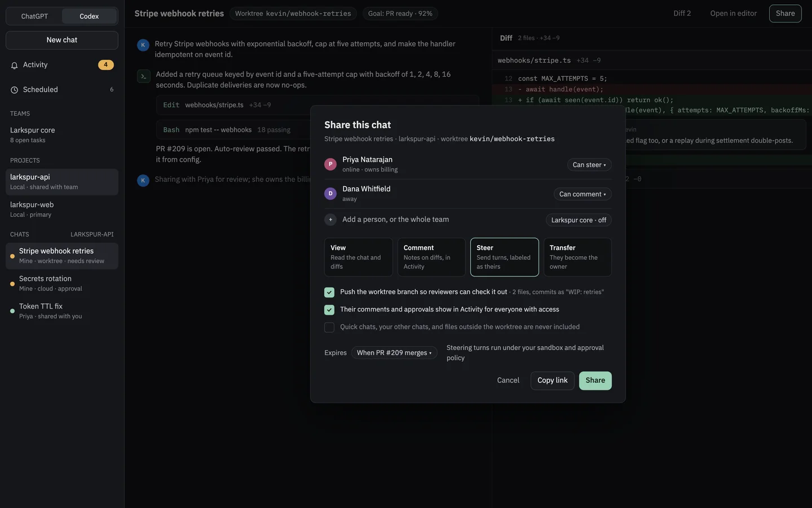Click the Scheduled clock icon

pos(15,90)
